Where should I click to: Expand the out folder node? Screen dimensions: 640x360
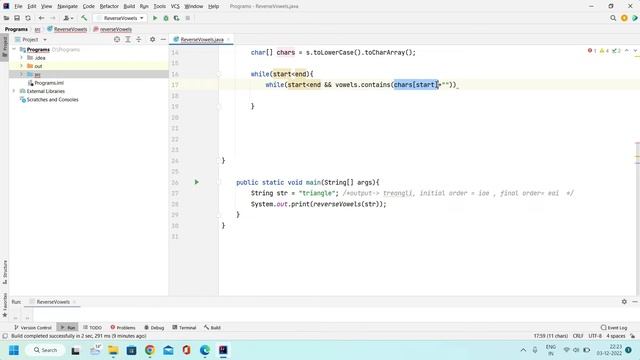click(x=22, y=66)
